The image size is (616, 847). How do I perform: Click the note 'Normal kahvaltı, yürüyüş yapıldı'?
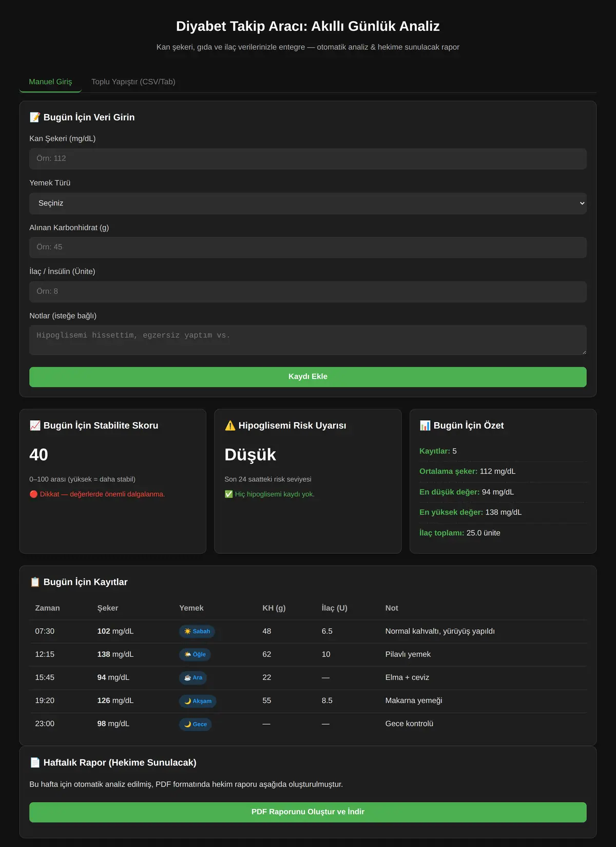[x=440, y=631]
